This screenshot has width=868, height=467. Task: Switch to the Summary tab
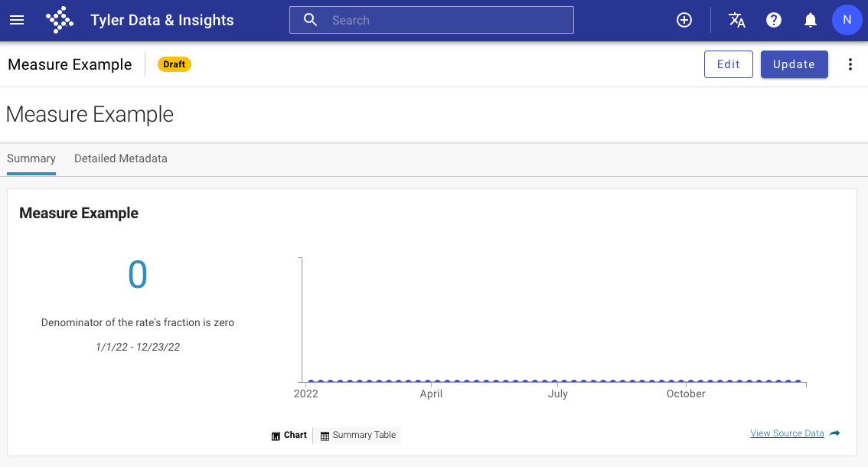pos(31,159)
